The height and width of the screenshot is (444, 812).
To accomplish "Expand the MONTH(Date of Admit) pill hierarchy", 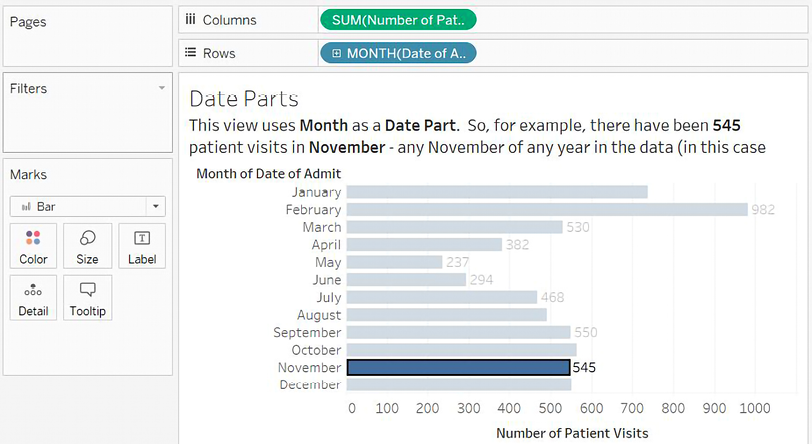I will [x=336, y=53].
